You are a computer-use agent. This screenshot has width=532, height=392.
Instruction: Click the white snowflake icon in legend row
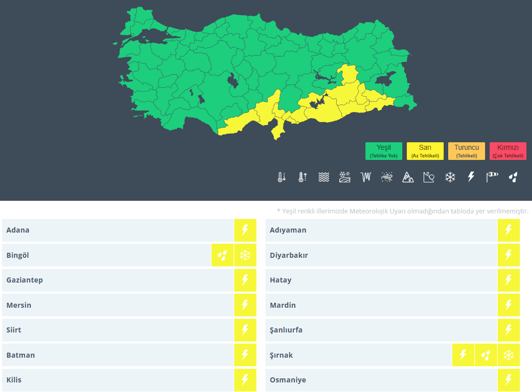click(x=450, y=177)
